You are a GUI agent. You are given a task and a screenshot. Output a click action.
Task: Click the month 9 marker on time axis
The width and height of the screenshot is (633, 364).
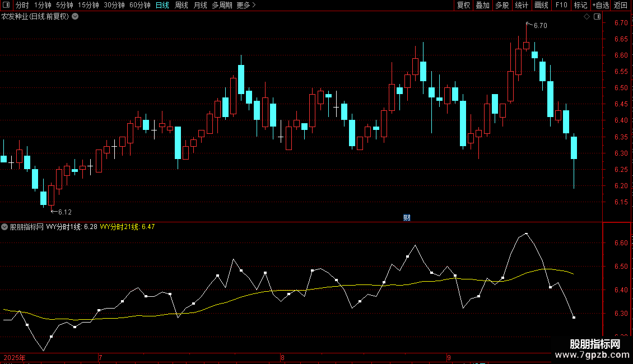tap(449, 357)
